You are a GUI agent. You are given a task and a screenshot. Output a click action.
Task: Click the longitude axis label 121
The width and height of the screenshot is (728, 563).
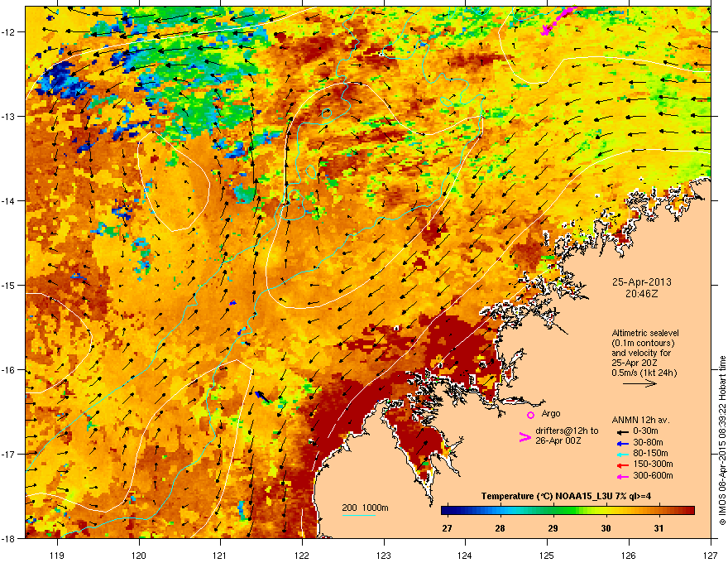click(220, 555)
